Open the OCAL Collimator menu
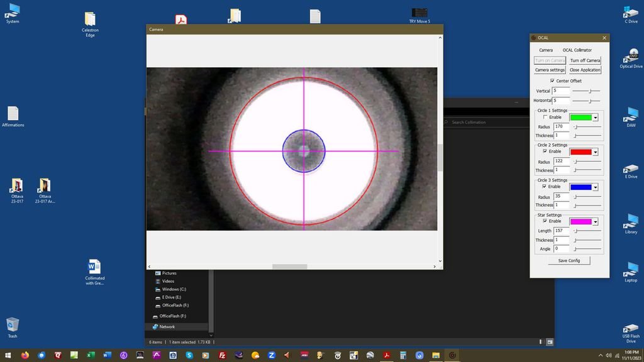 pyautogui.click(x=577, y=50)
